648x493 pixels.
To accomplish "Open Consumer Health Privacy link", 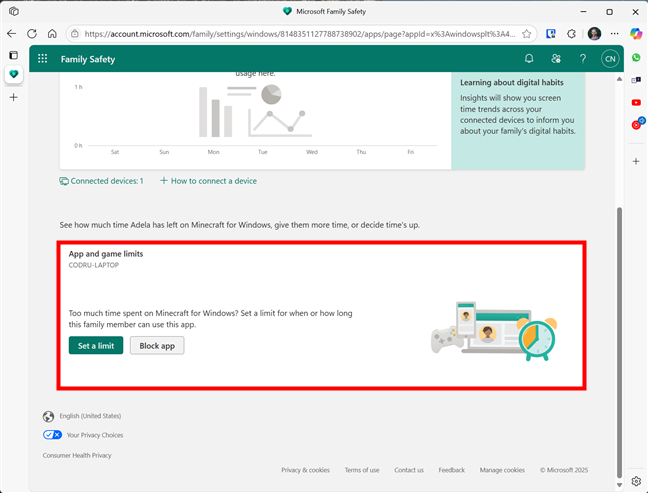I will (77, 455).
